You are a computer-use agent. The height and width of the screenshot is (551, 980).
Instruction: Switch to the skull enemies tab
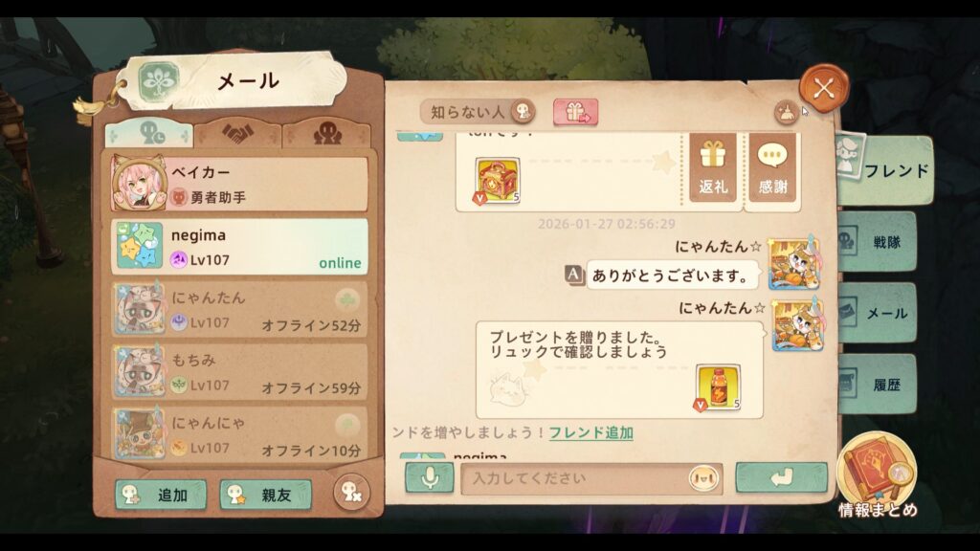[327, 134]
